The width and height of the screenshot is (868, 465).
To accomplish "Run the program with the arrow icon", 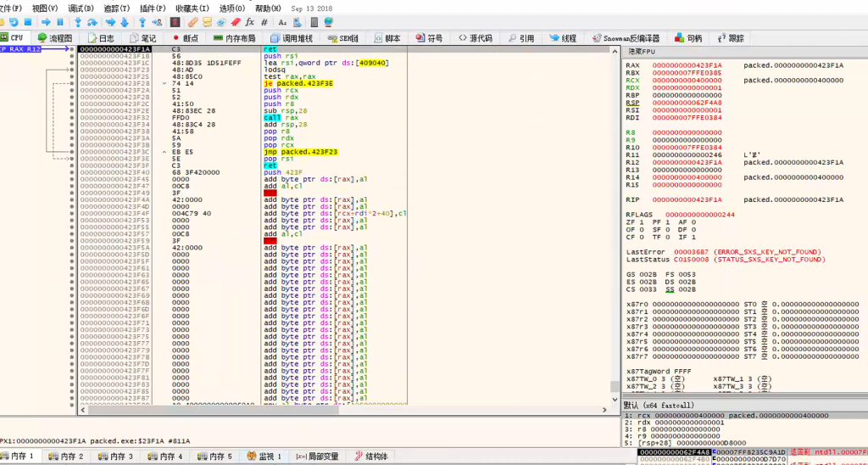I will coord(46,22).
